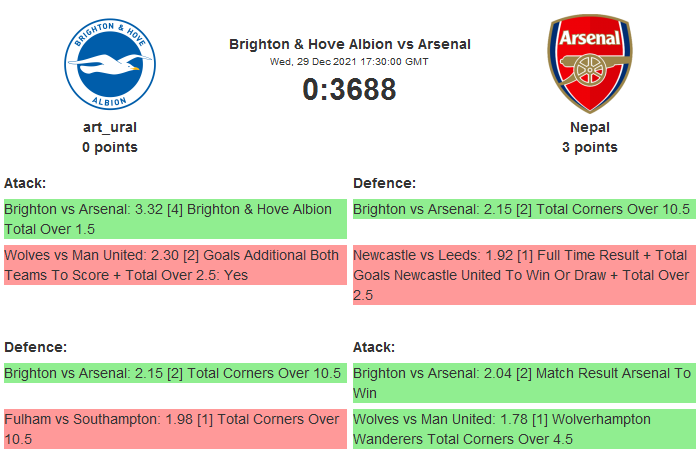This screenshot has width=700, height=460.
Task: Select the Wolves Both Teams To Score bet
Action: pos(175,265)
